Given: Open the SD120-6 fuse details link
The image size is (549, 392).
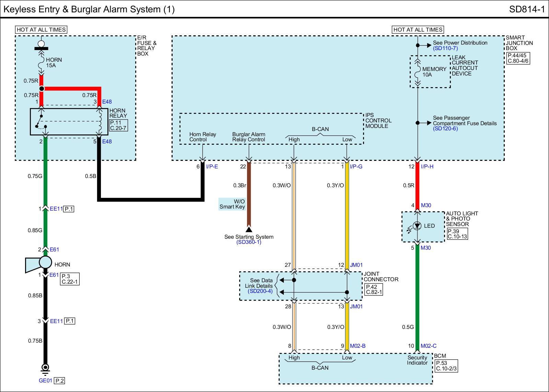Looking at the screenshot, I should [445, 129].
